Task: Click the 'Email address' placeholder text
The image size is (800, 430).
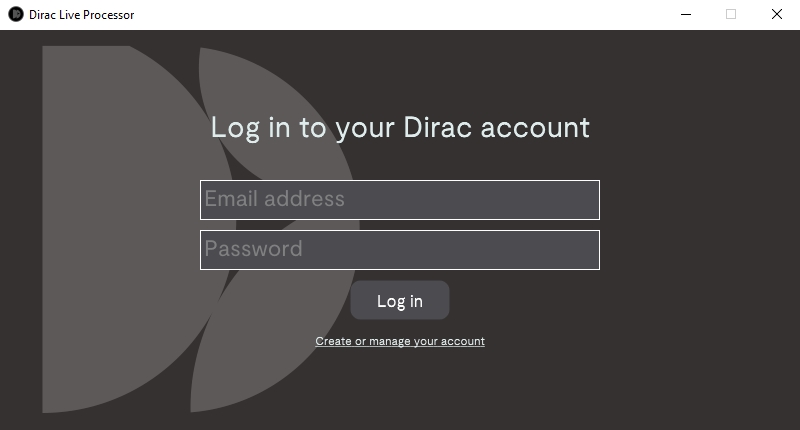Action: point(274,198)
